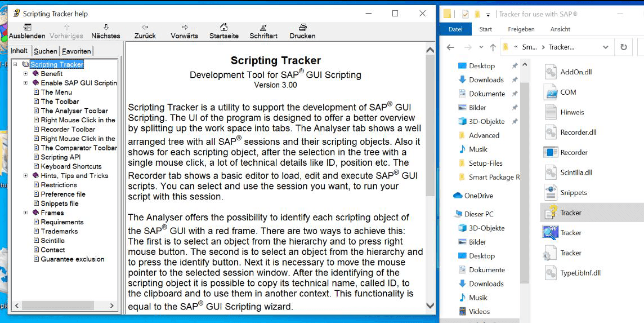Select Scripting Tracker book in tree
644x323 pixels.
(x=57, y=65)
